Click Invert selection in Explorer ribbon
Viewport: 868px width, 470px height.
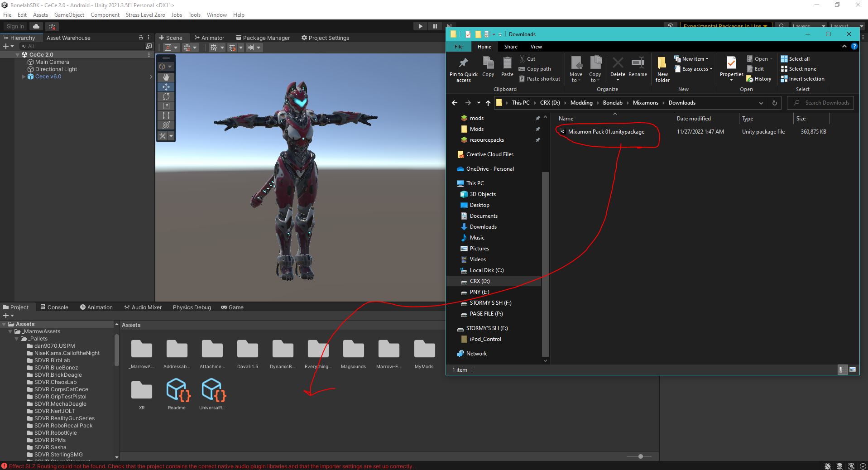tap(802, 79)
